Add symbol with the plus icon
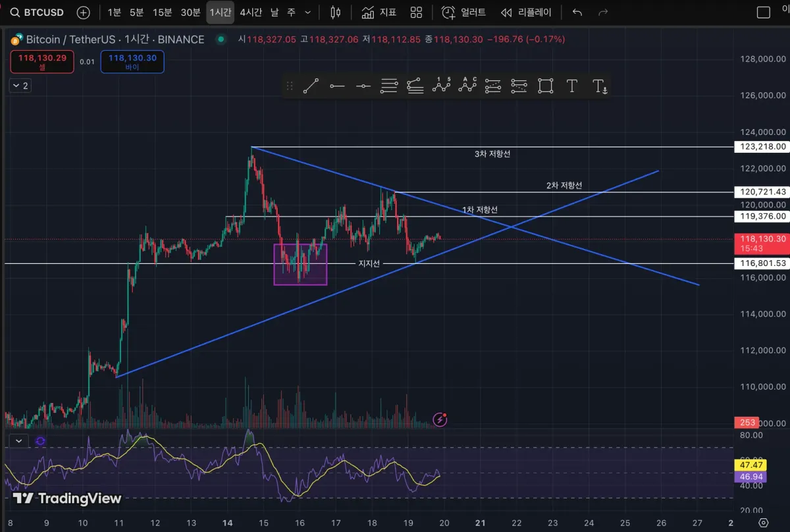The height and width of the screenshot is (532, 790). click(83, 12)
